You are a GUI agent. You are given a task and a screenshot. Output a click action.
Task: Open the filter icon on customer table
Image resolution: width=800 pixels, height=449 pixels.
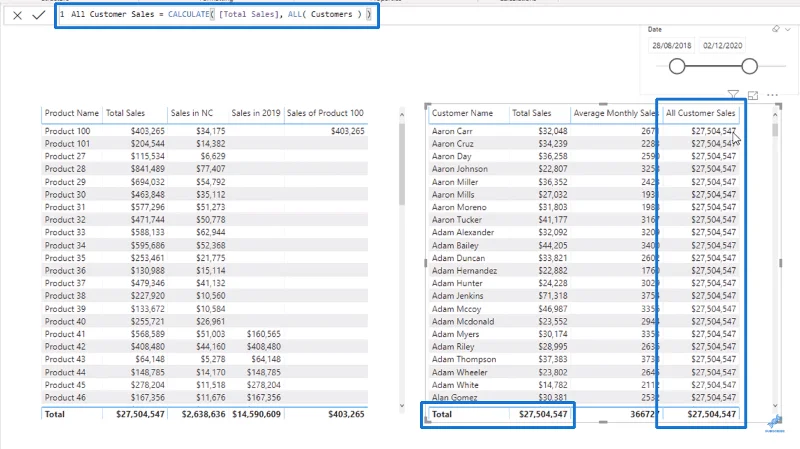(733, 94)
